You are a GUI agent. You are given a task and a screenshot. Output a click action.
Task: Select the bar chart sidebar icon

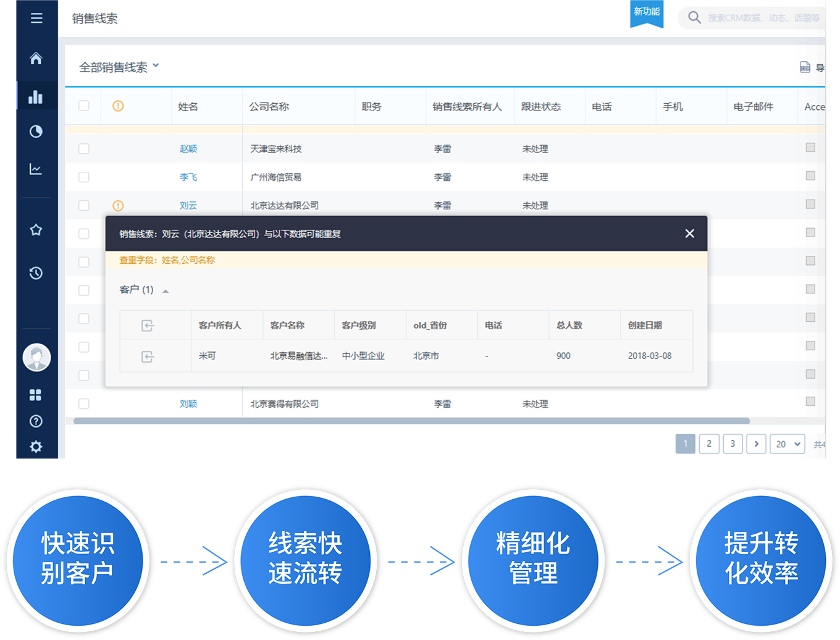click(x=36, y=97)
